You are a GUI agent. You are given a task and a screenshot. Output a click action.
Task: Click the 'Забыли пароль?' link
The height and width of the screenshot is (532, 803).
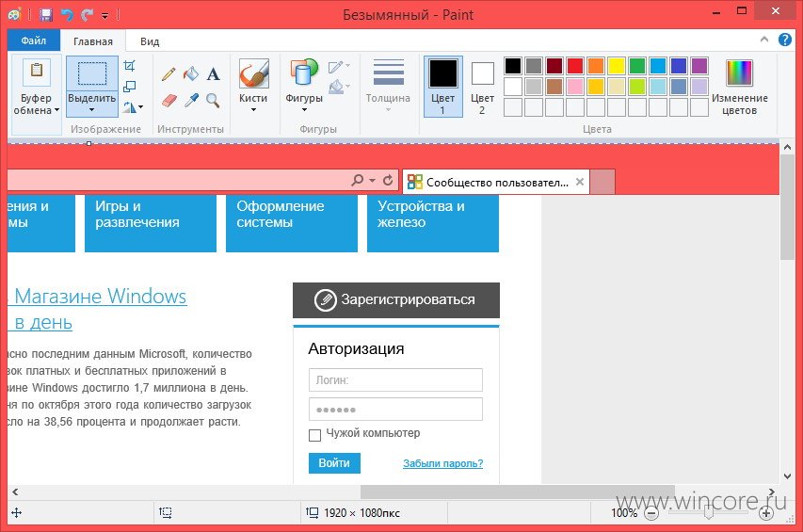443,463
